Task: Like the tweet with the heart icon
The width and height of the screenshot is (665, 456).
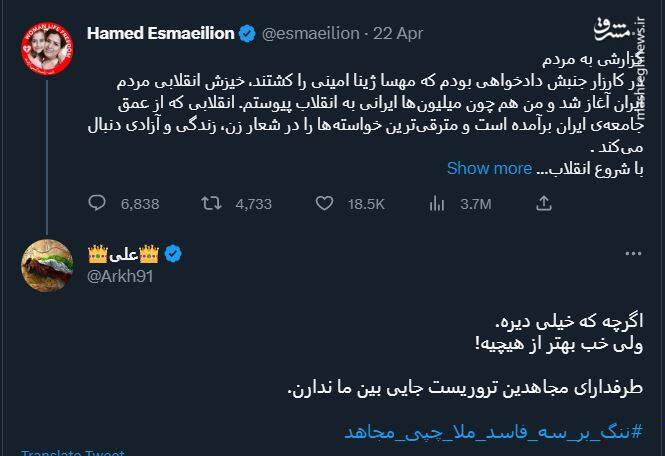Action: (324, 203)
